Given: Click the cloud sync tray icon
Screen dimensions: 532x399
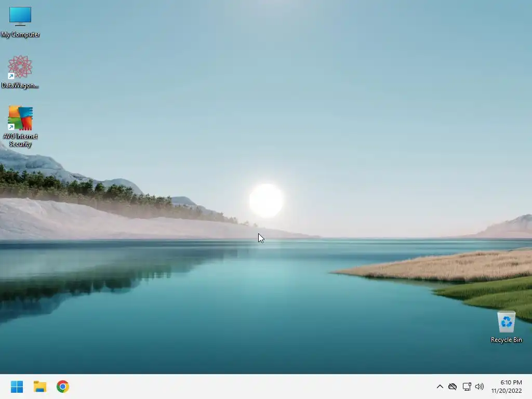Looking at the screenshot, I should 453,387.
